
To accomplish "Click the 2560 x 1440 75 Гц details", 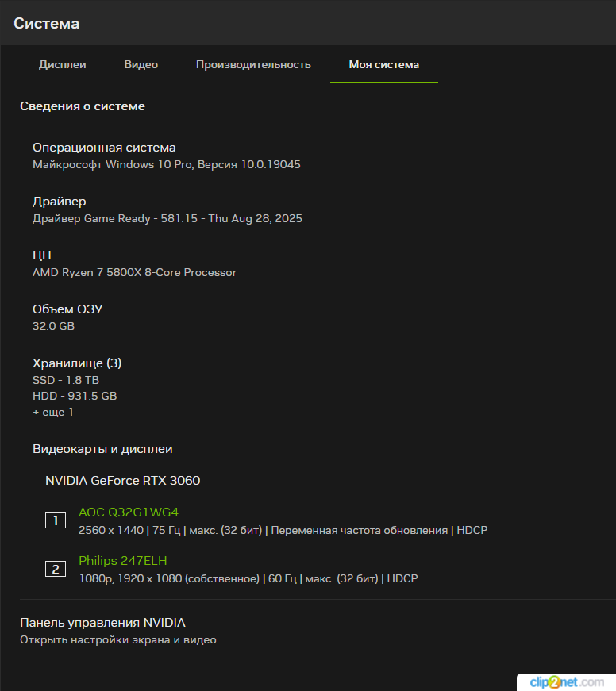I will pyautogui.click(x=283, y=530).
